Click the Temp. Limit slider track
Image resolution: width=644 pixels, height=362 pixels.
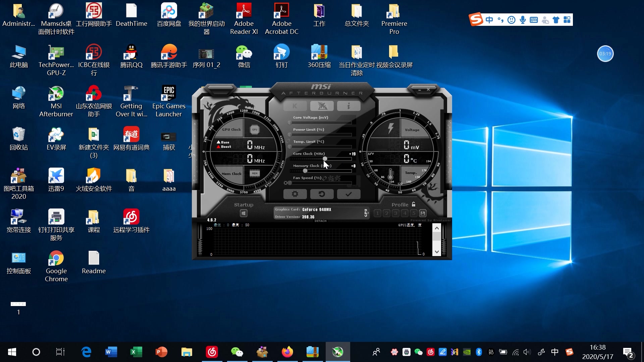(x=321, y=147)
